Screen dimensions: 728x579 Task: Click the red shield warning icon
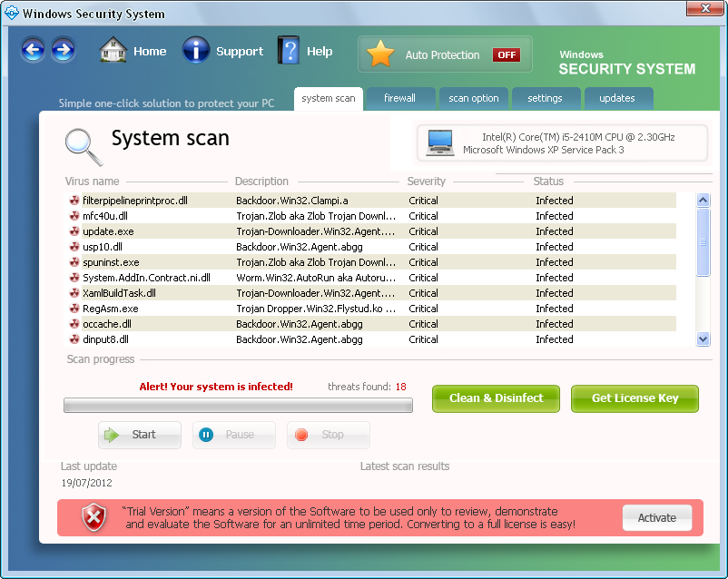tap(93, 517)
